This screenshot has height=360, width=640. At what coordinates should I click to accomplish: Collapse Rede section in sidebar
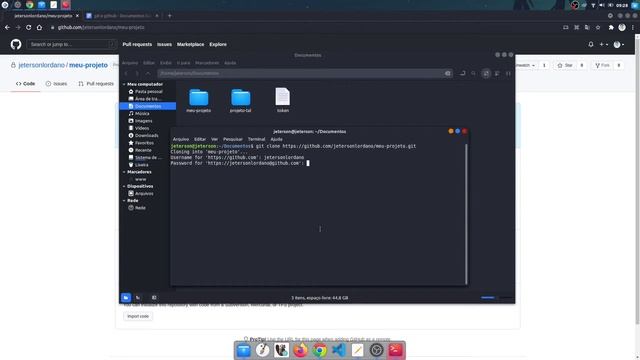[x=124, y=200]
